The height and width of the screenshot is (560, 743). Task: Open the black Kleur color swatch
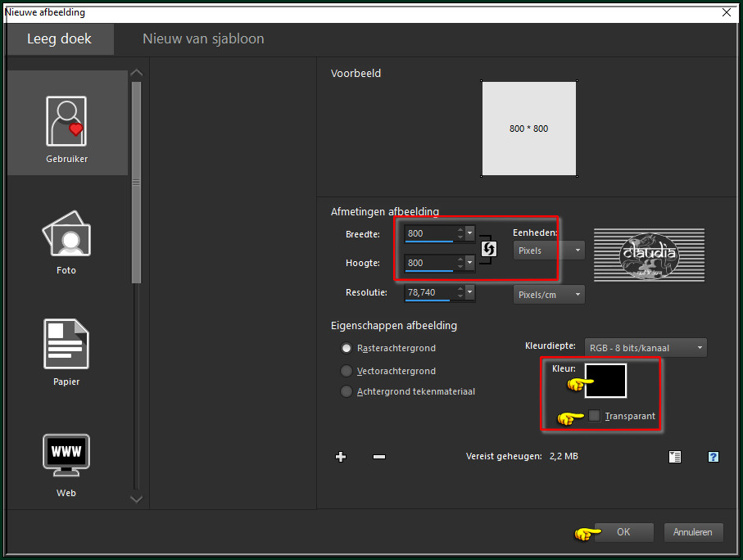tap(605, 381)
